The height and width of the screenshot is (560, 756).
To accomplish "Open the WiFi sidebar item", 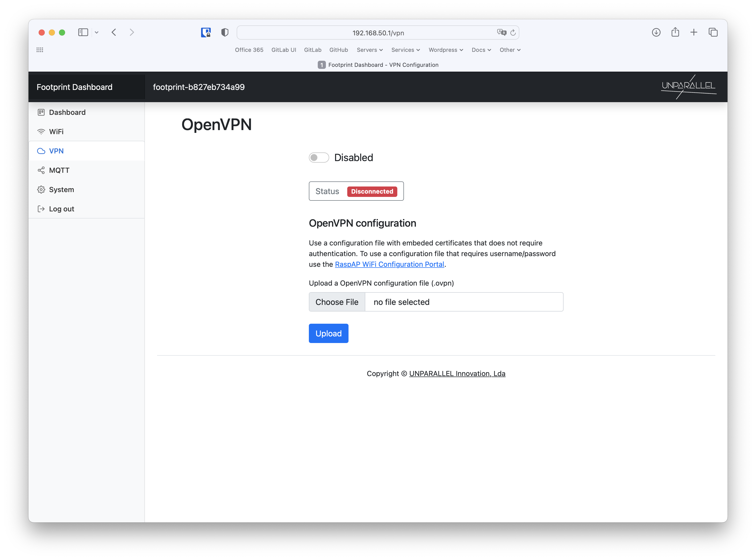I will pos(86,132).
